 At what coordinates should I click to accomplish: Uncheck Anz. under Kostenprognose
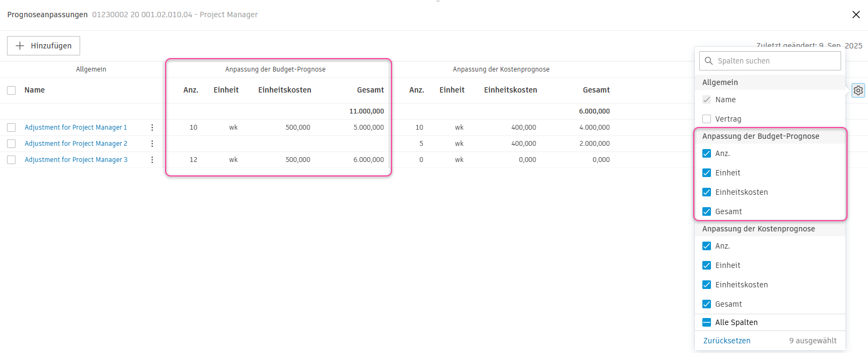(x=707, y=246)
